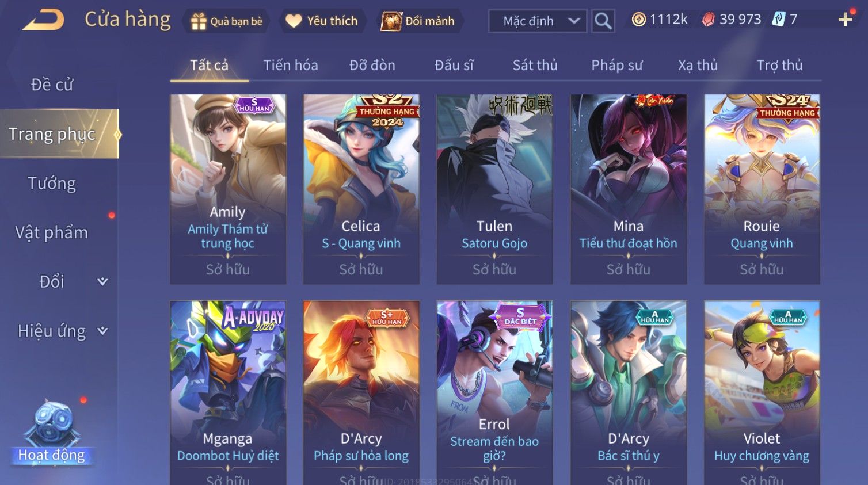Screen dimensions: 868x485
Task: Open the search magnifier icon
Action: 603,21
